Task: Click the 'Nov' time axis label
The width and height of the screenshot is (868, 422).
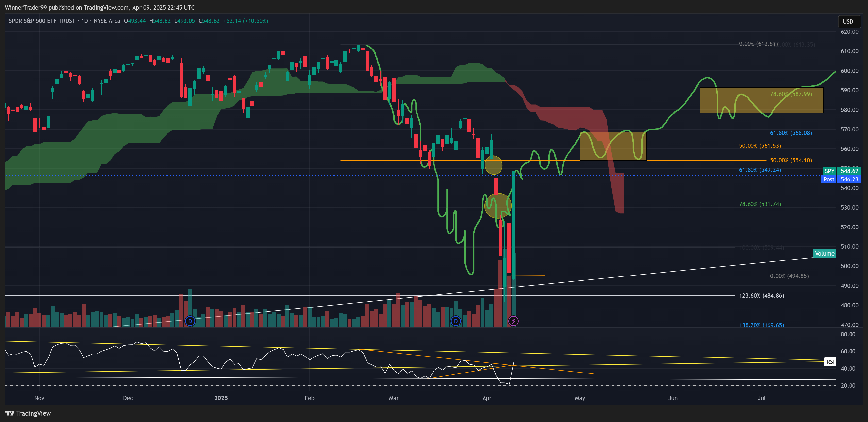Action: tap(39, 398)
